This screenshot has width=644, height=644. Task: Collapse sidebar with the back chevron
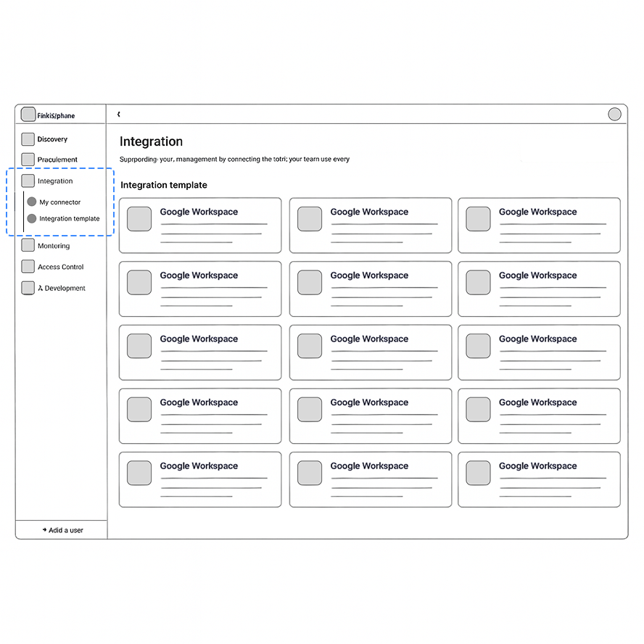click(x=119, y=114)
